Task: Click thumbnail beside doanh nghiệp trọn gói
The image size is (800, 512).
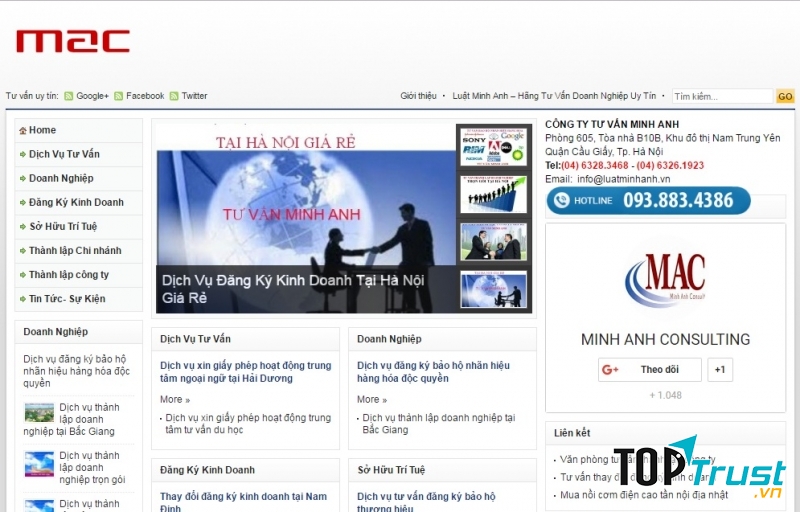Action: 39,465
